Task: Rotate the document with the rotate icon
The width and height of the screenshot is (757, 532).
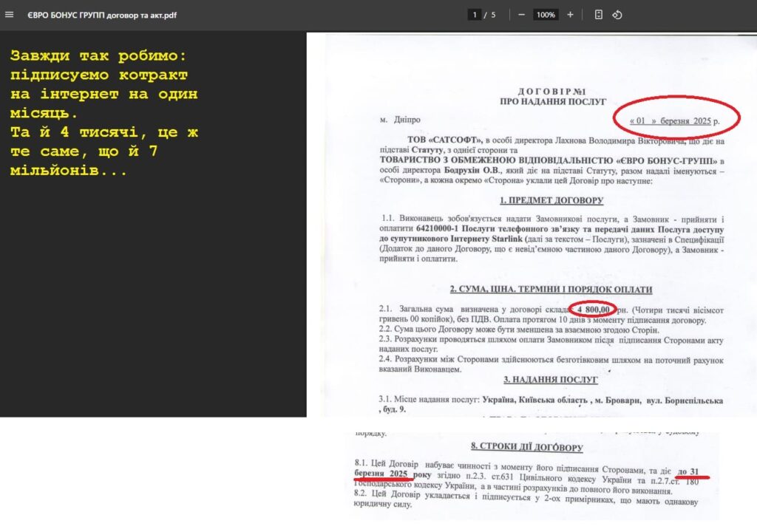Action: click(617, 15)
